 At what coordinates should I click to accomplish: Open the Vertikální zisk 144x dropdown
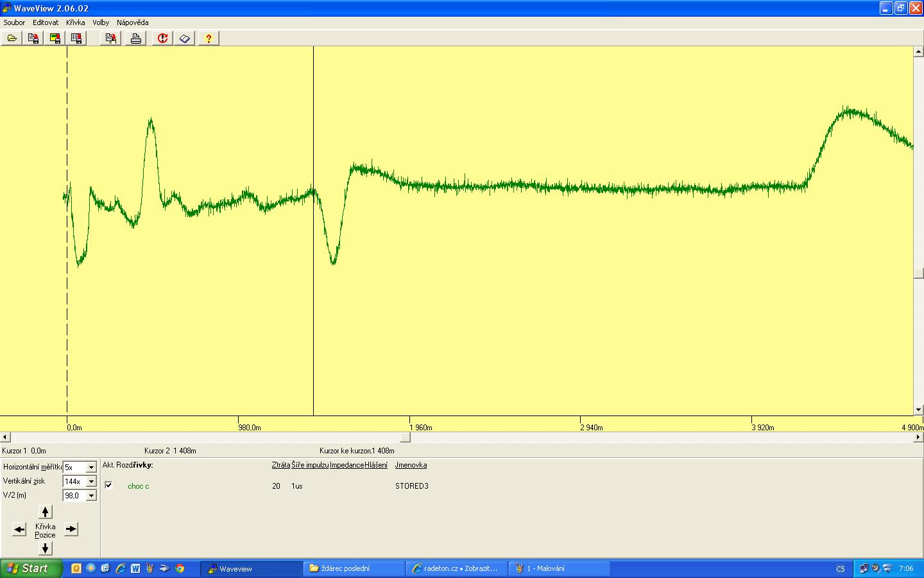pos(91,482)
